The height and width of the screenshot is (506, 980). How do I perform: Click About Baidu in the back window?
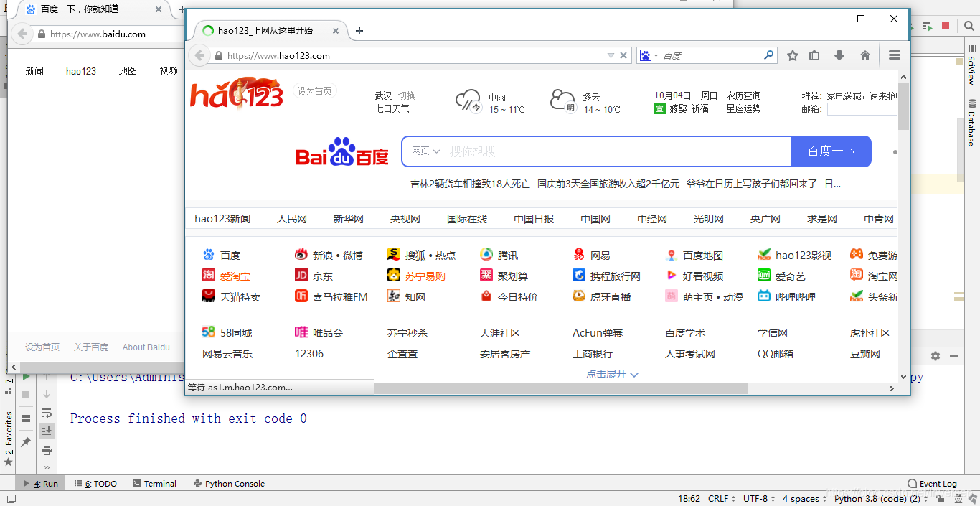[146, 347]
